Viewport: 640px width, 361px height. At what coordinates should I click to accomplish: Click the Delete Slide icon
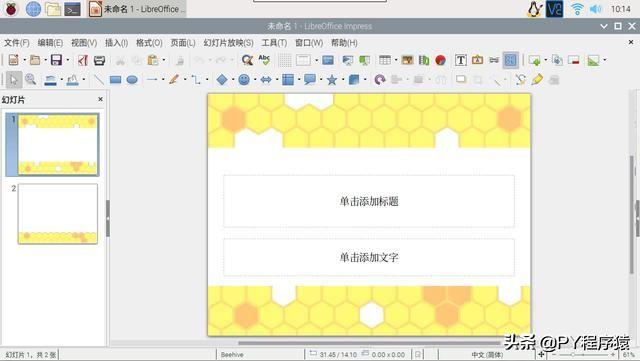573,60
